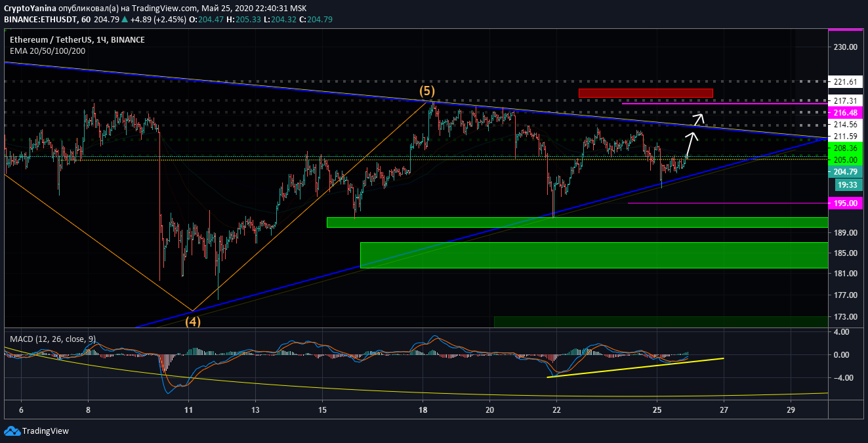The width and height of the screenshot is (868, 443).
Task: Click date 6 on the time axis
Action: click(22, 410)
